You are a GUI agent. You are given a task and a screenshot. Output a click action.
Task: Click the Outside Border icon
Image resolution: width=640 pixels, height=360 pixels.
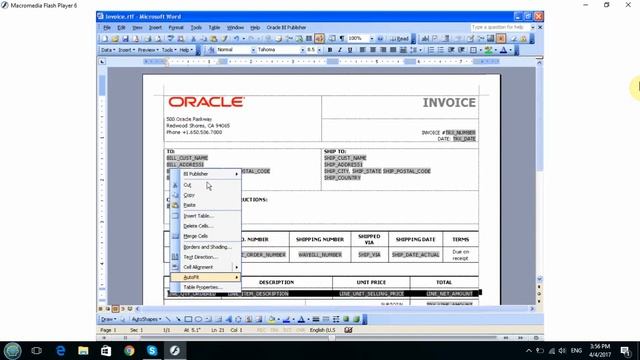click(473, 50)
